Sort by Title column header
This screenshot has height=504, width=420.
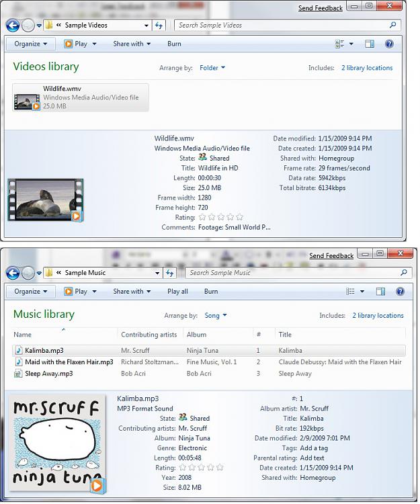point(340,334)
